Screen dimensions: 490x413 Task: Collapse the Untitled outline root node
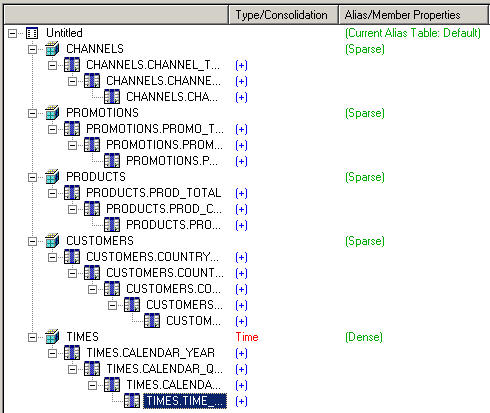[12, 33]
